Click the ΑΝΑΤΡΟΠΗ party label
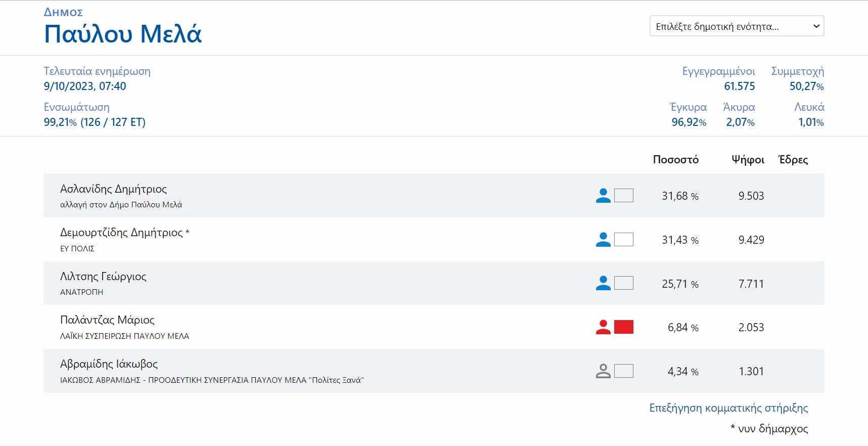 81,292
